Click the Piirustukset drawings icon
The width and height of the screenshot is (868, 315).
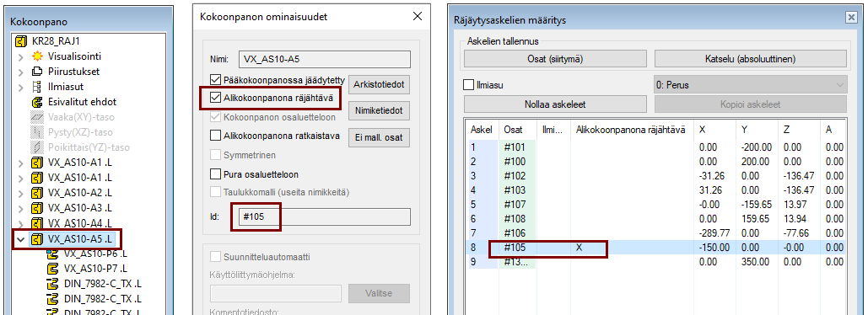37,72
